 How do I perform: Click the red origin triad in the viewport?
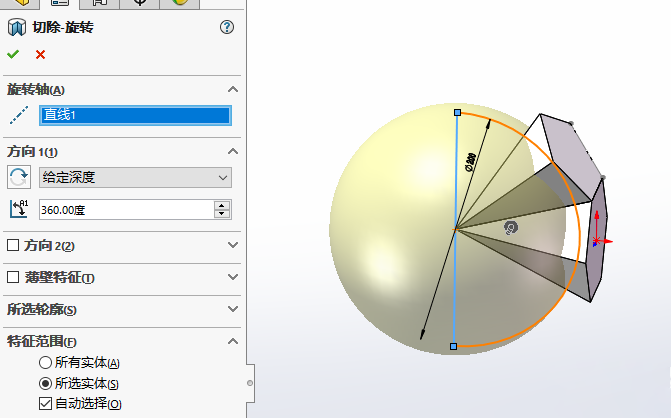(x=598, y=241)
